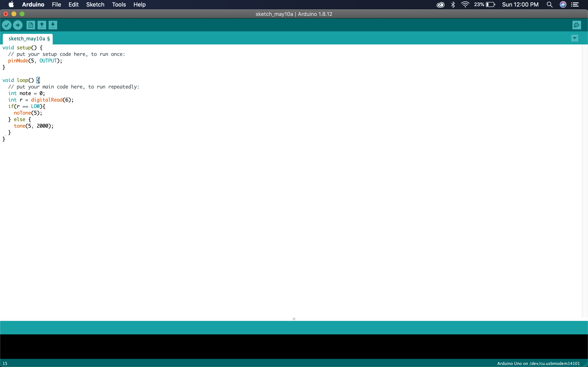This screenshot has width=588, height=367.
Task: Upload the sketch using the arrow icon
Action: pyautogui.click(x=18, y=25)
